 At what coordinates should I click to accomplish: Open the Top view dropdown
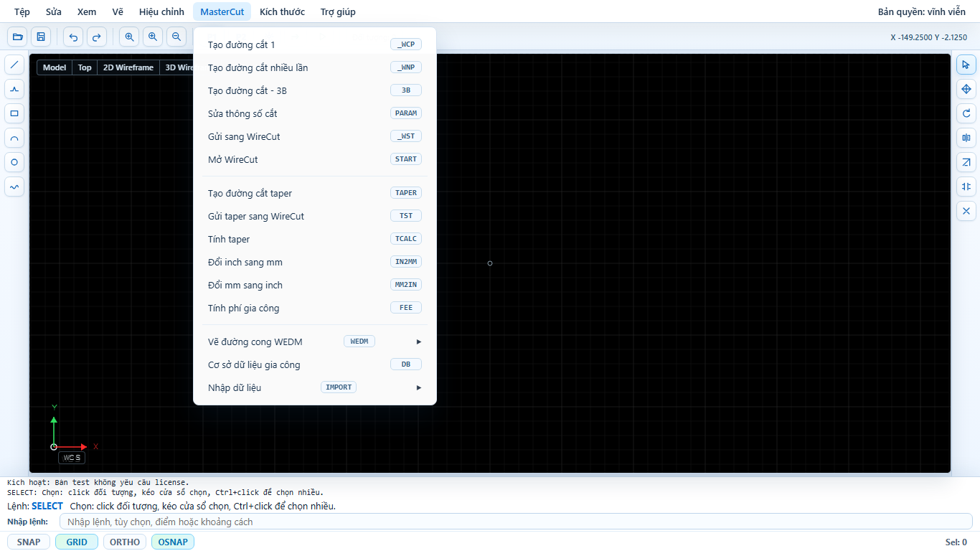pyautogui.click(x=85, y=67)
